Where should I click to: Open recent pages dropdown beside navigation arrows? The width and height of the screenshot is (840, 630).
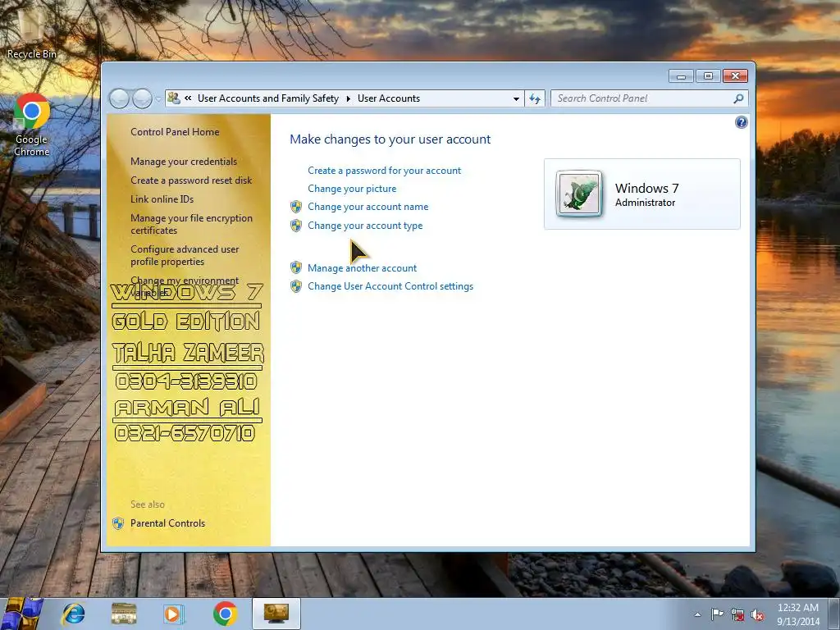coord(158,99)
